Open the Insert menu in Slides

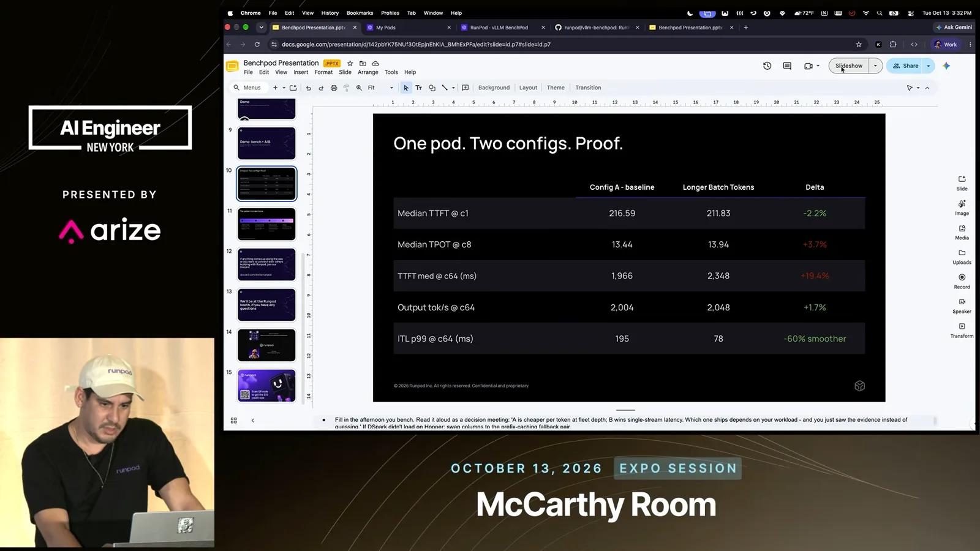(301, 72)
